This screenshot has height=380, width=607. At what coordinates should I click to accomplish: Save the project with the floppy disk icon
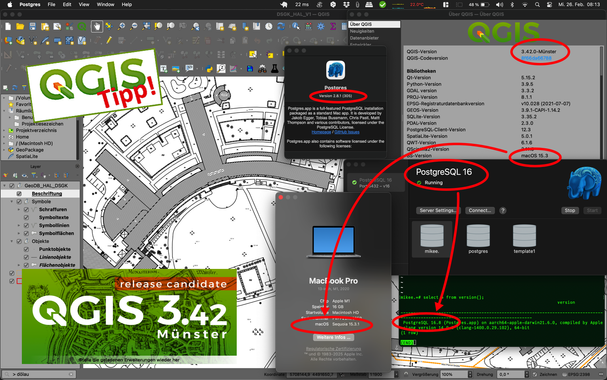[33, 26]
